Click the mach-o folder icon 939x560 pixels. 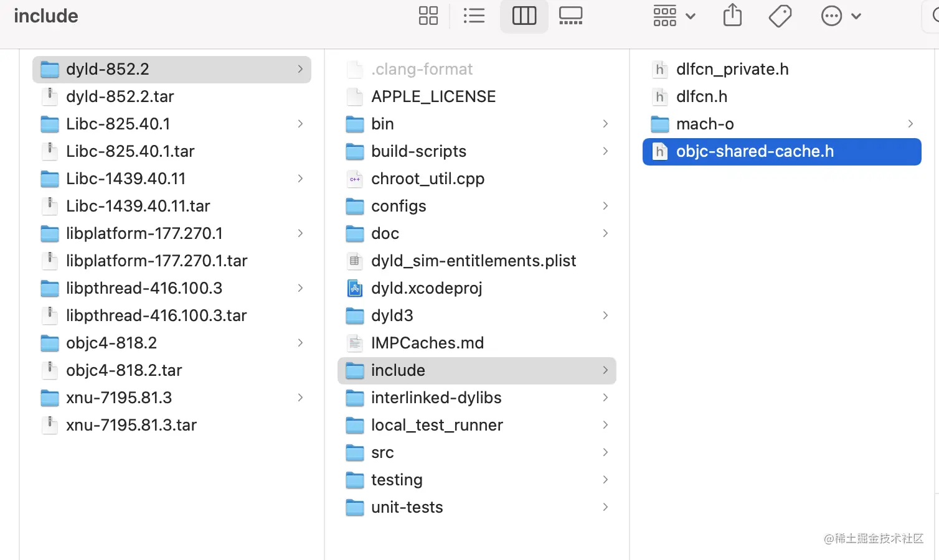pyautogui.click(x=660, y=124)
